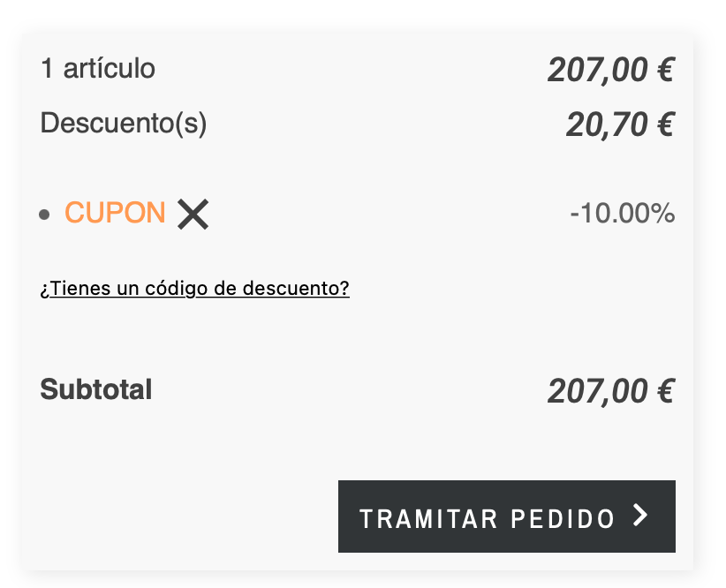Click the arrow chevron on Tramitar Pedido

coord(641,516)
